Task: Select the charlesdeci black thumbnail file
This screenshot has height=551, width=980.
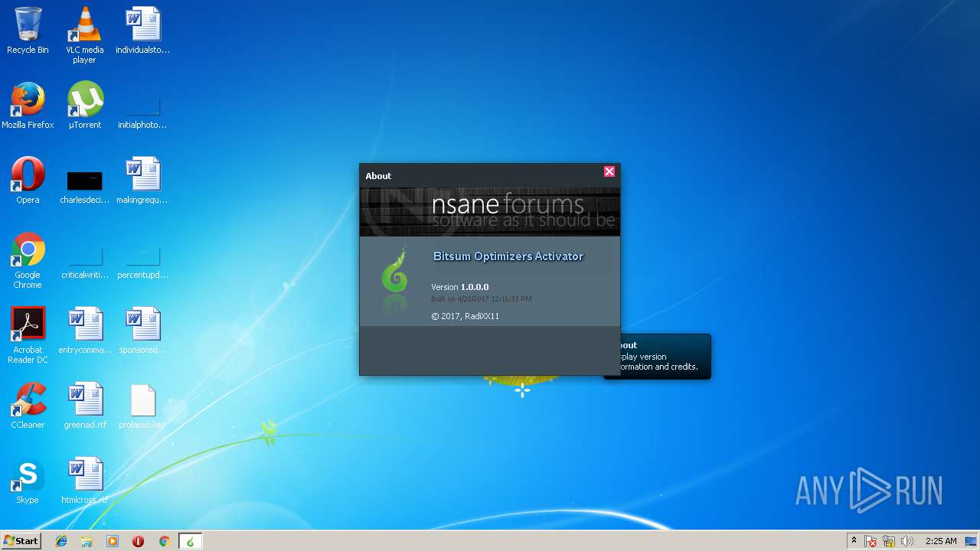Action: coord(84,186)
